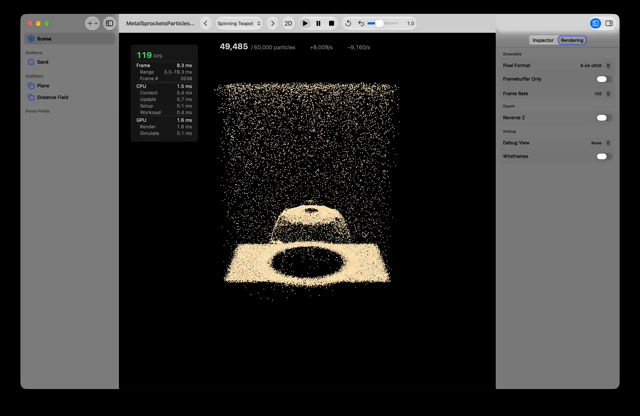
Task: Open the Pixel Format dropdown
Action: pos(595,66)
